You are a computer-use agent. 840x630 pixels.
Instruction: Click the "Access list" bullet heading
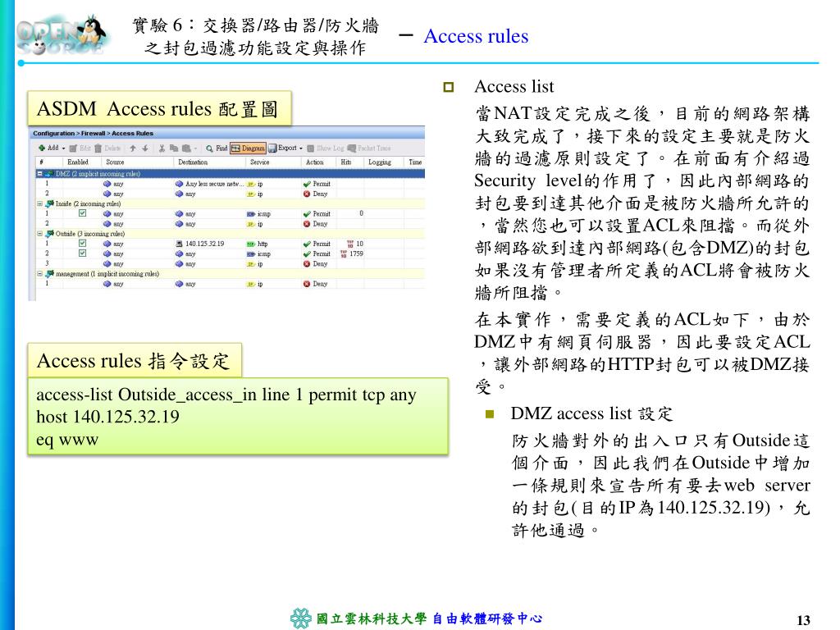pos(514,87)
